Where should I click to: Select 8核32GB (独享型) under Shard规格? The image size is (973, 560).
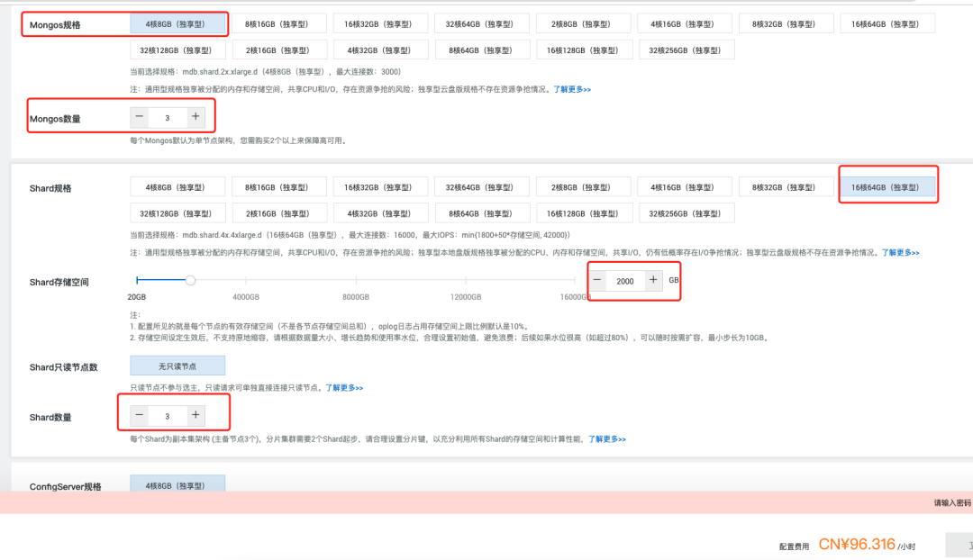coord(786,187)
